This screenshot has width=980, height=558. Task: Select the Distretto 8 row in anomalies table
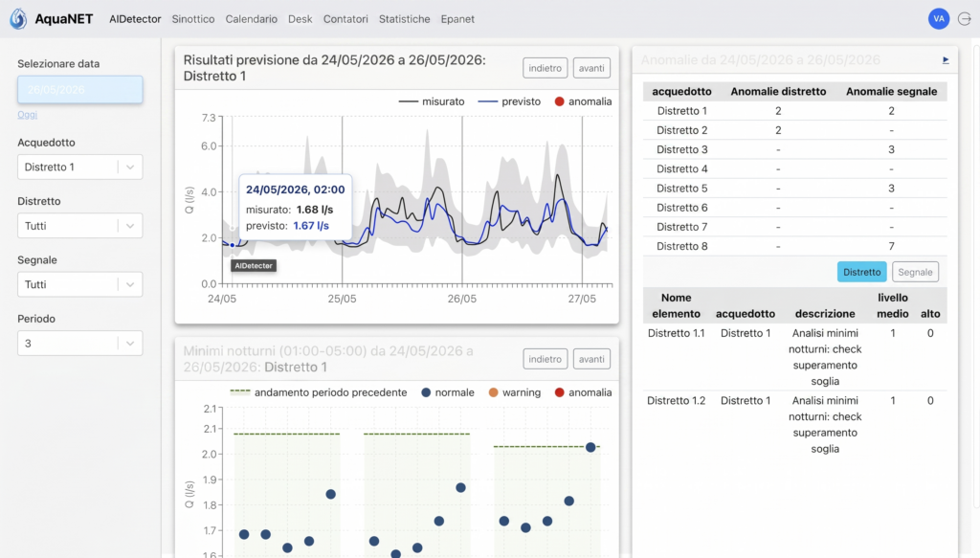[x=795, y=246]
